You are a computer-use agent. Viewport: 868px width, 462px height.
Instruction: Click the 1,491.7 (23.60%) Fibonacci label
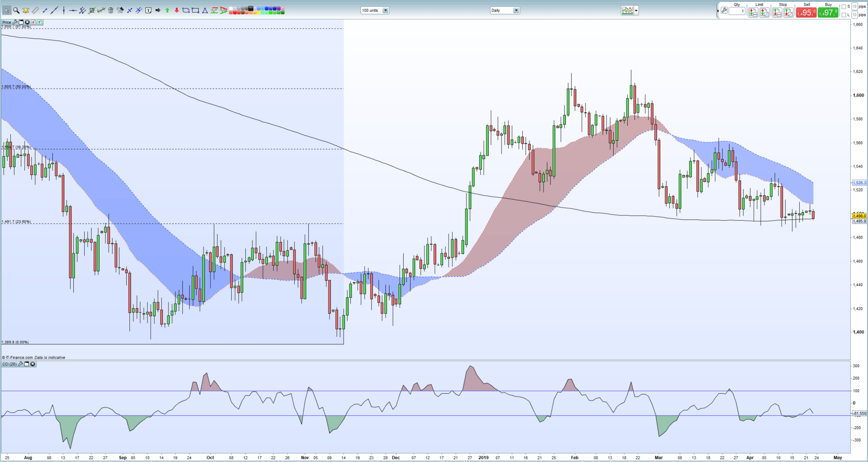pyautogui.click(x=16, y=222)
